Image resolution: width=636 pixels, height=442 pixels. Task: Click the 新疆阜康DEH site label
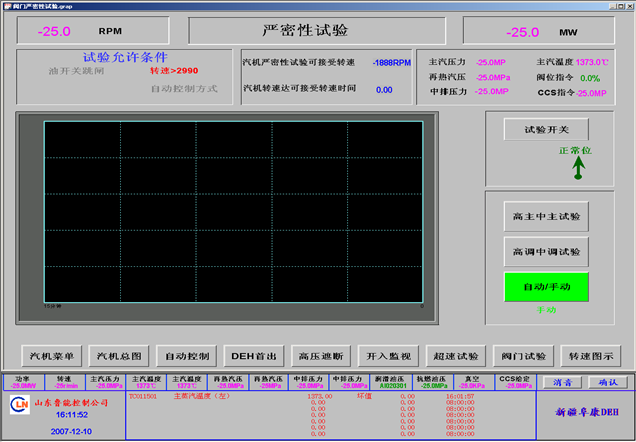(587, 412)
